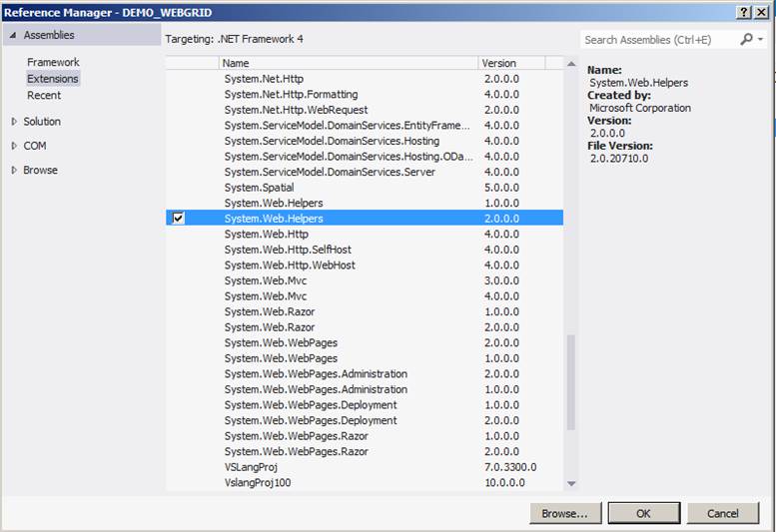Select System.Web.WebPages.Deployment 2.0.0.0 row
Image resolution: width=776 pixels, height=532 pixels.
point(365,420)
